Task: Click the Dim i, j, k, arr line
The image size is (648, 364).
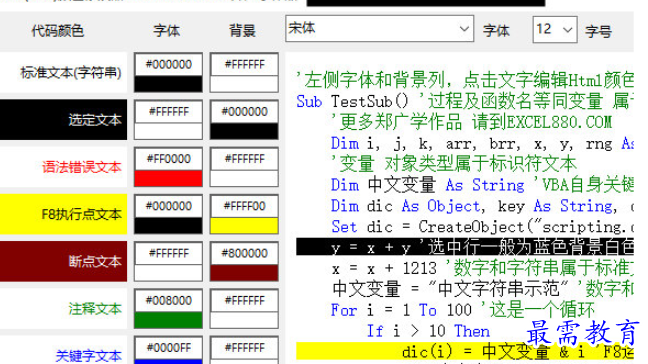Action: 482,143
